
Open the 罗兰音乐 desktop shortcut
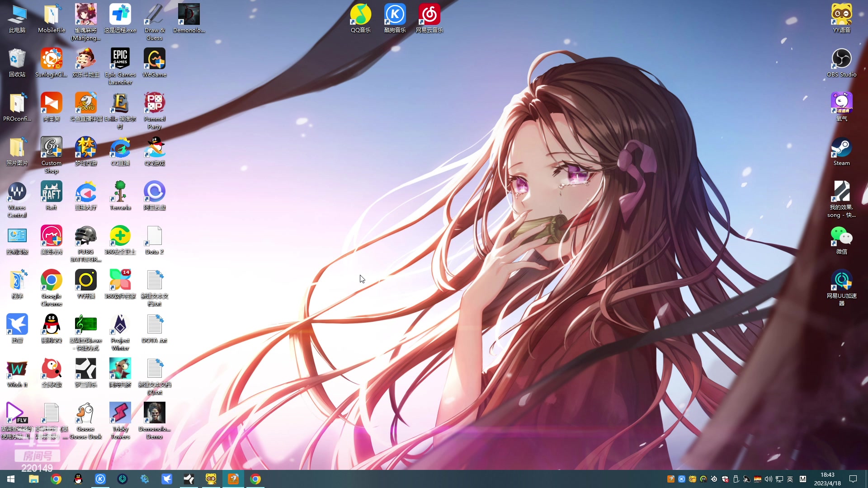pos(86,373)
